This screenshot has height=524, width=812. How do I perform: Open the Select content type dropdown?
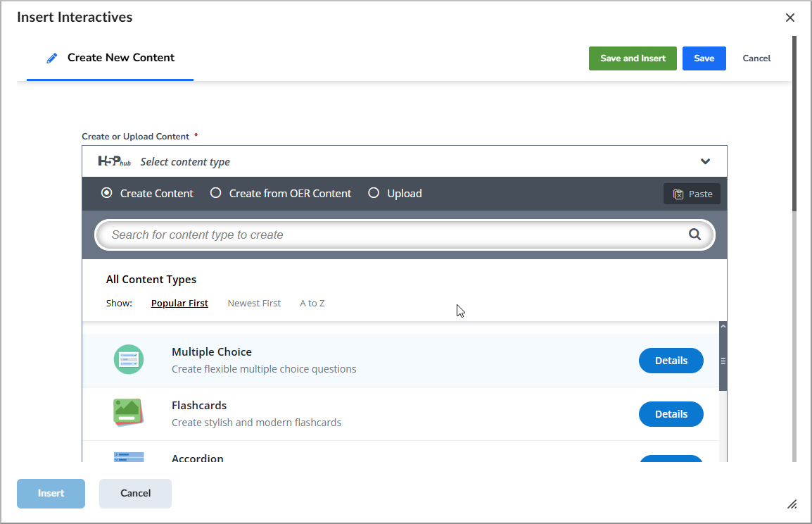click(x=405, y=161)
